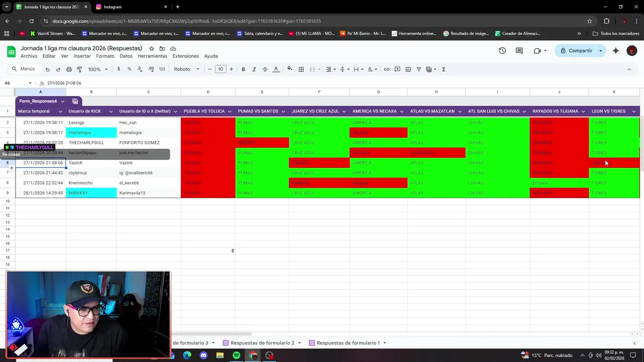
Task: Open the Insertar menu
Action: (x=82, y=56)
